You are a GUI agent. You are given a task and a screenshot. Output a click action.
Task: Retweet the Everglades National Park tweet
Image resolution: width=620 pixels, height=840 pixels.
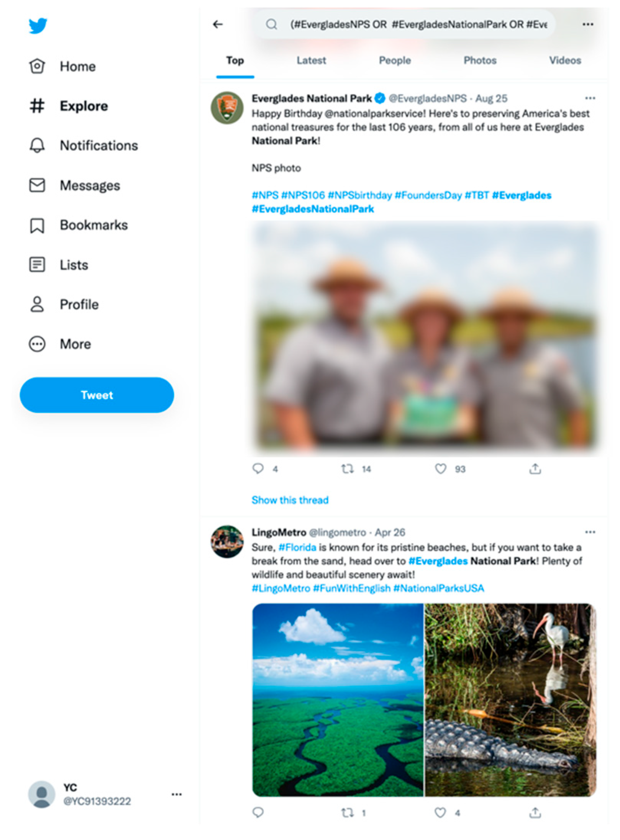[x=347, y=468]
